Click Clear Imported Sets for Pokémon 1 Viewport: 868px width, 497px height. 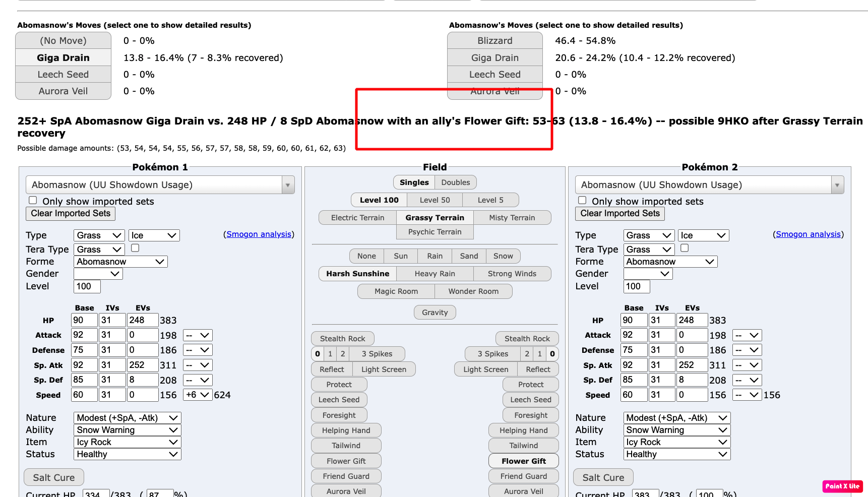(71, 213)
